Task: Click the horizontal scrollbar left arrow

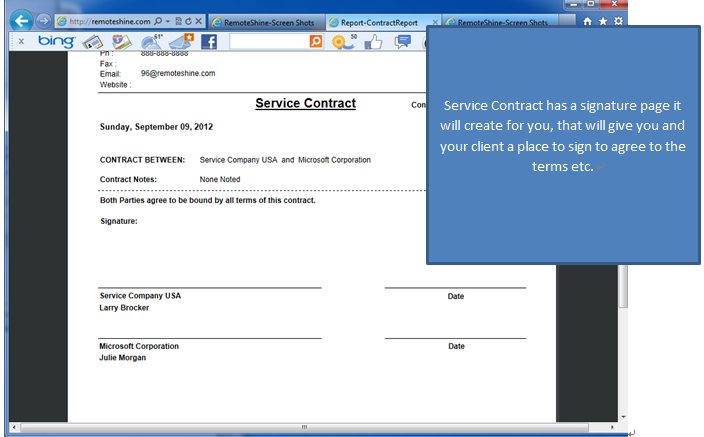Action: [14, 427]
